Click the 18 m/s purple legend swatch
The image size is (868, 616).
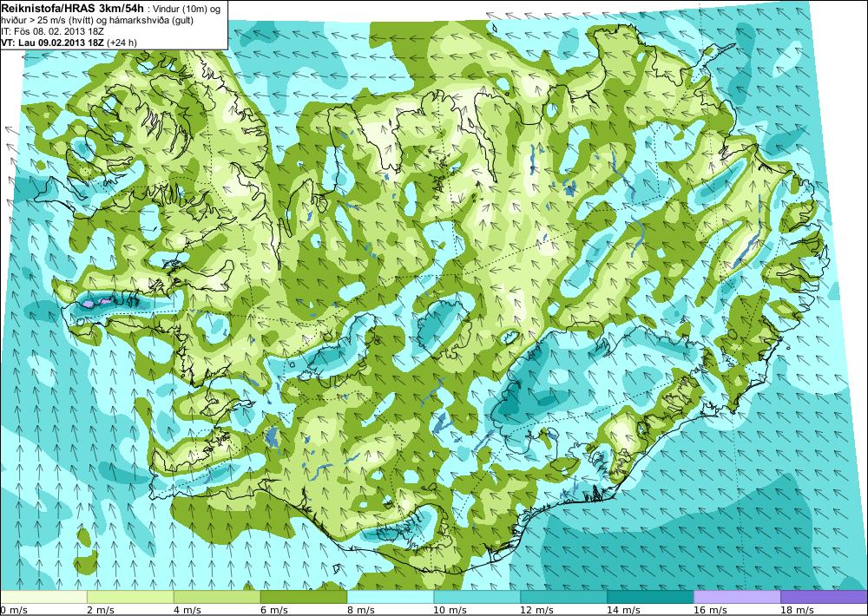(x=825, y=597)
